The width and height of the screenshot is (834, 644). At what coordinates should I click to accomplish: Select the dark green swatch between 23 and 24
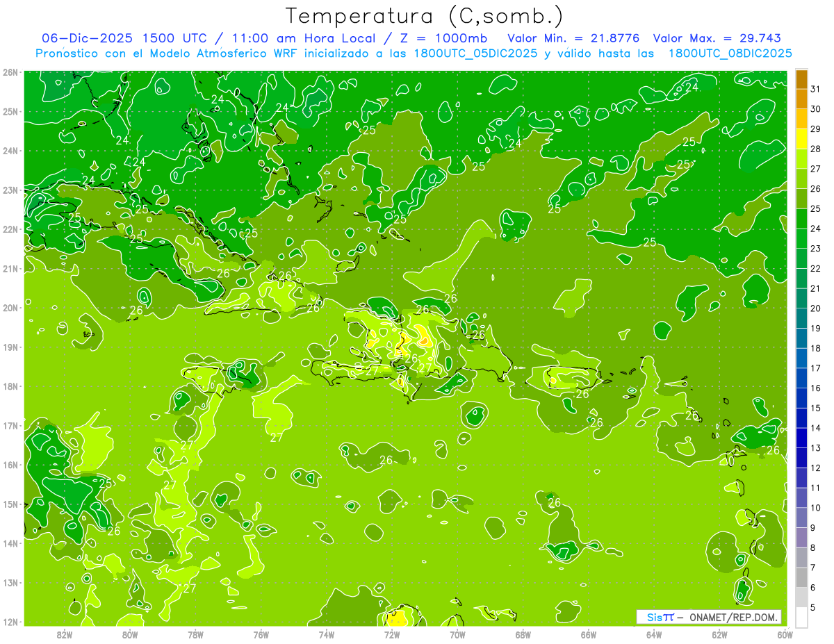(801, 239)
